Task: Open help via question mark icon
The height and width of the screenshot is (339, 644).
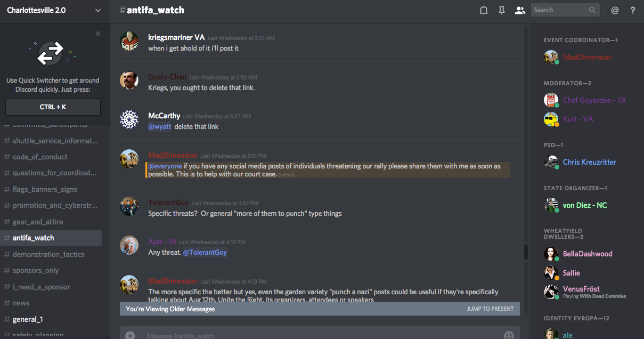Action: 633,10
